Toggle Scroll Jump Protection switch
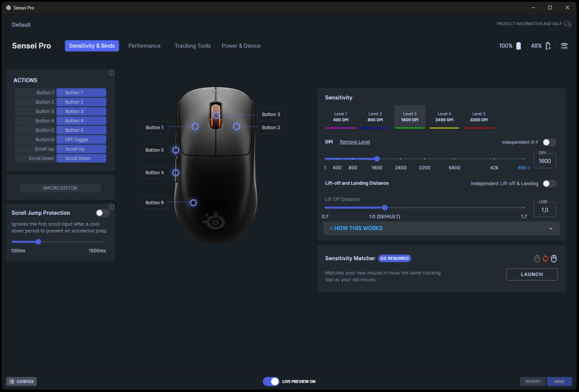The width and height of the screenshot is (579, 392). (x=102, y=213)
